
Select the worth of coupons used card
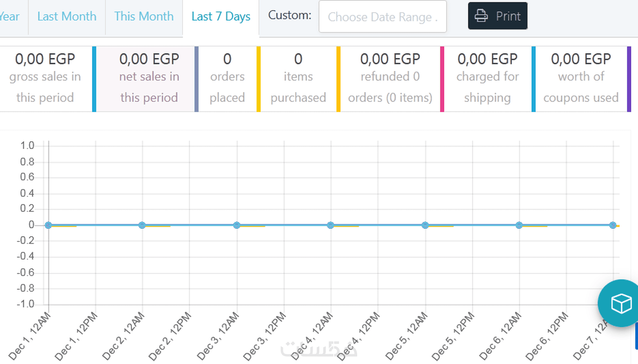pyautogui.click(x=581, y=79)
